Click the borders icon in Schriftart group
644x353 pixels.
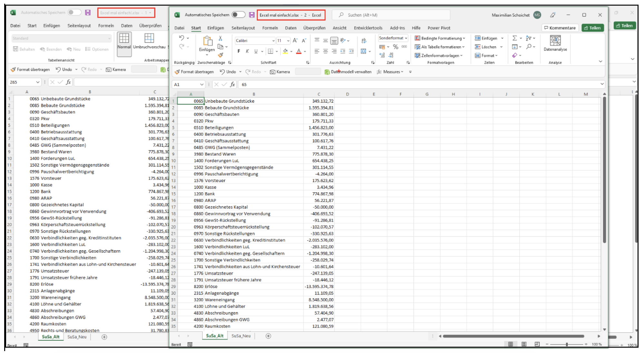pyautogui.click(x=271, y=51)
